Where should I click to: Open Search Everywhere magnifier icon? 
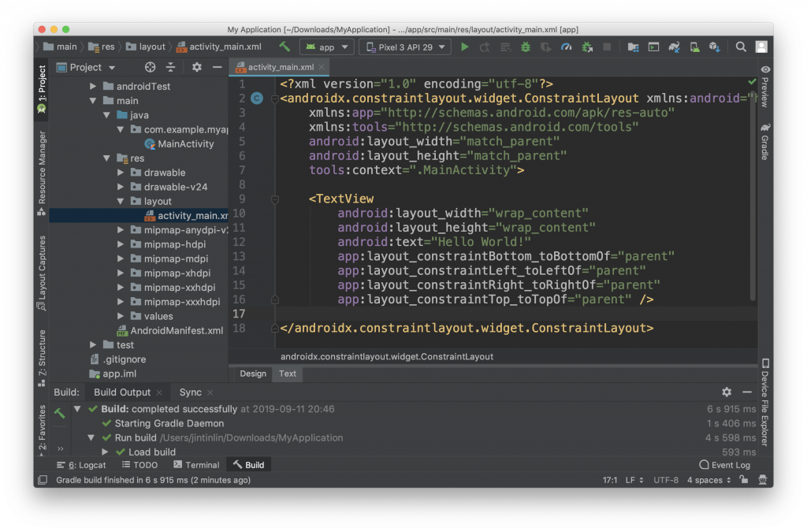741,47
